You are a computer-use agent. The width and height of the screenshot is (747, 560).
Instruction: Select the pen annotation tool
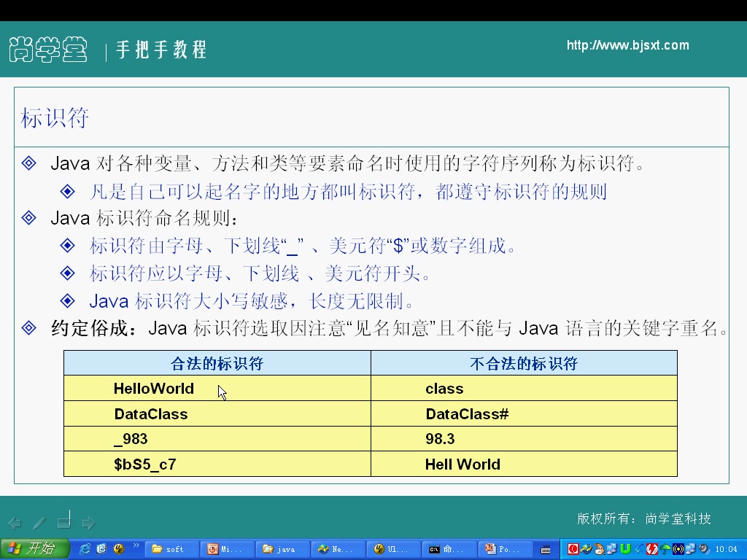[x=39, y=522]
